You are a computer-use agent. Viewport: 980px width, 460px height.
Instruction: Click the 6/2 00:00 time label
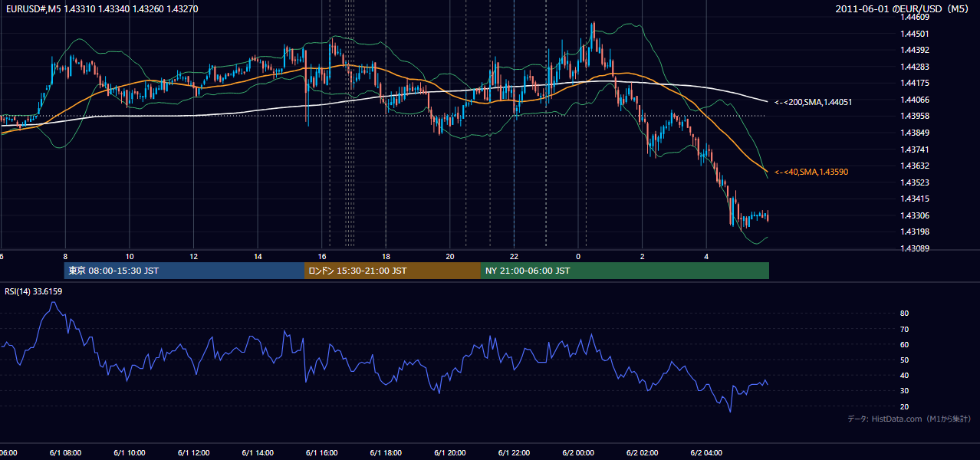tap(578, 452)
